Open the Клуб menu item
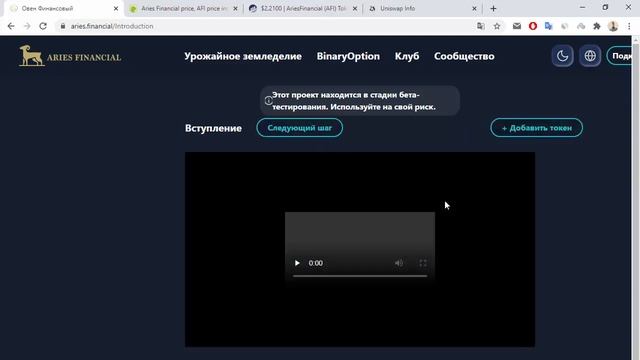640x360 pixels. click(407, 56)
